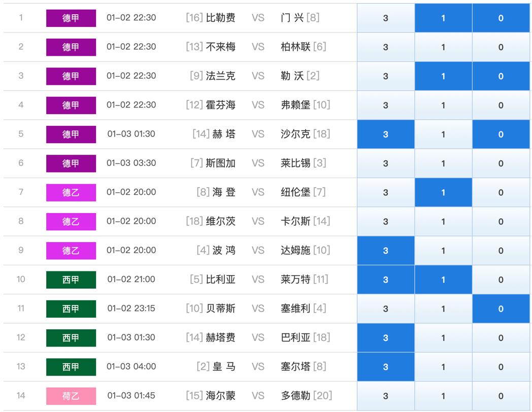Click VS in 斯图加 vs 莱比锡 row

click(x=258, y=163)
